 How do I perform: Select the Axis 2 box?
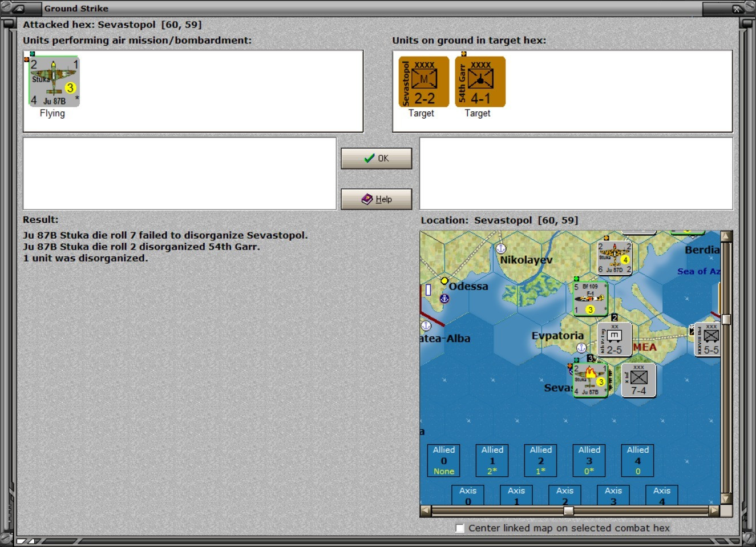564,495
